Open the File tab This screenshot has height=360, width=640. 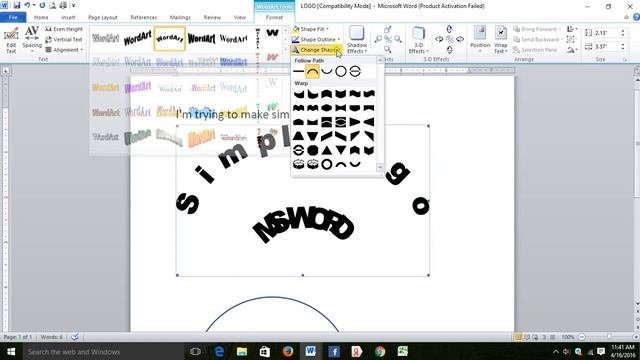13,17
